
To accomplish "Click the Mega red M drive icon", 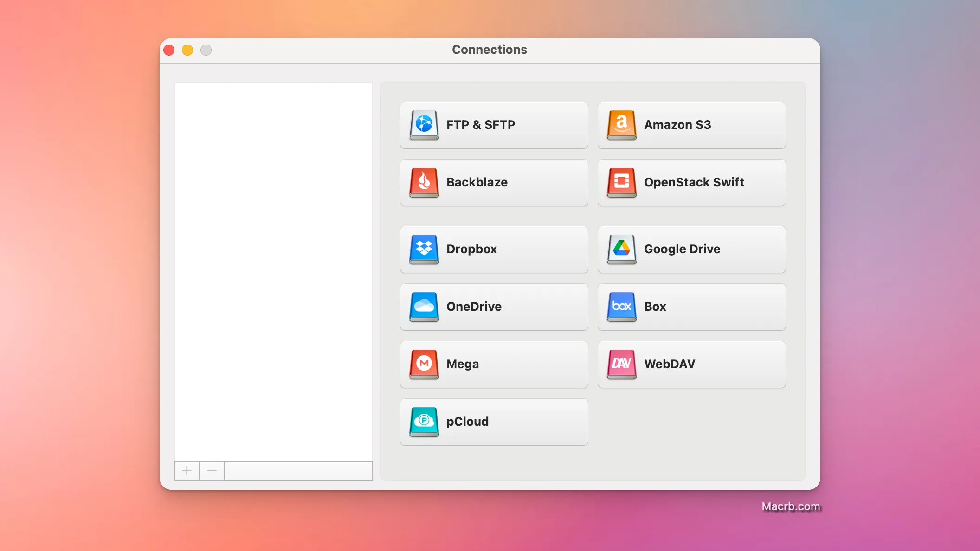I will [x=424, y=365].
